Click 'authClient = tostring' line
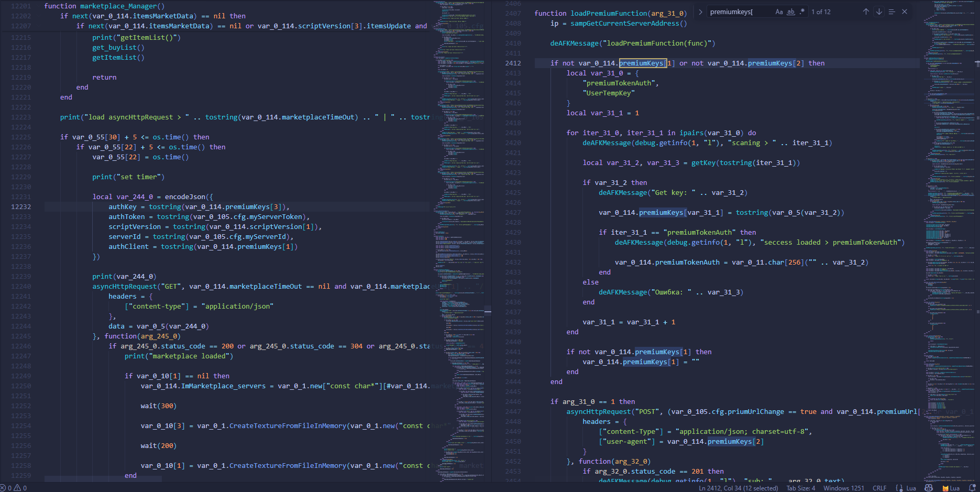 [203, 246]
